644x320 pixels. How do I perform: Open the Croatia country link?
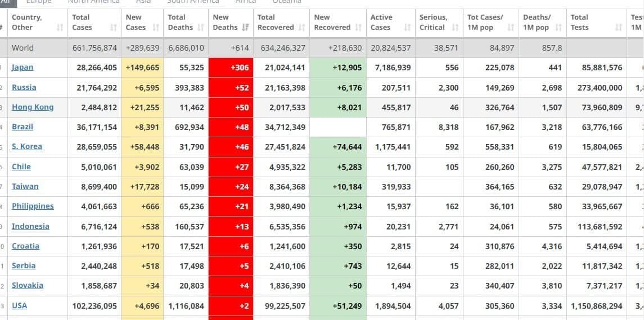point(25,246)
